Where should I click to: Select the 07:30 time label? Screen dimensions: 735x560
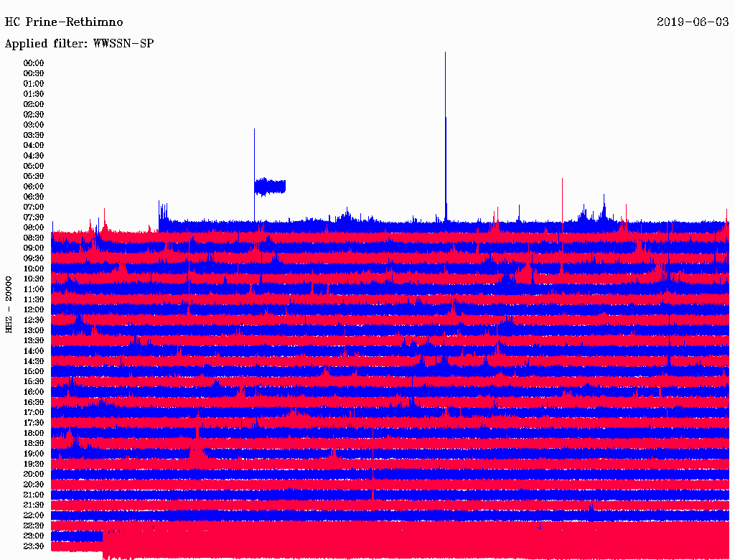click(33, 217)
